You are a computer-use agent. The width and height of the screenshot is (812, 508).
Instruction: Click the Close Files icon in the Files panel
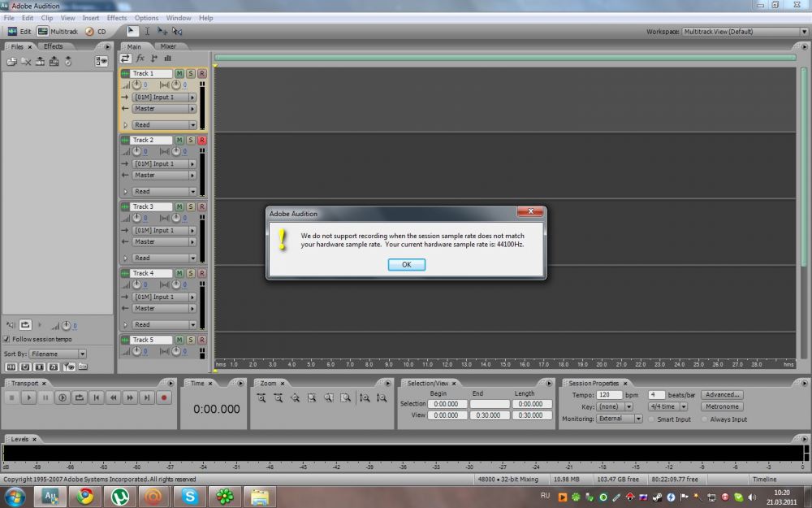(x=25, y=62)
